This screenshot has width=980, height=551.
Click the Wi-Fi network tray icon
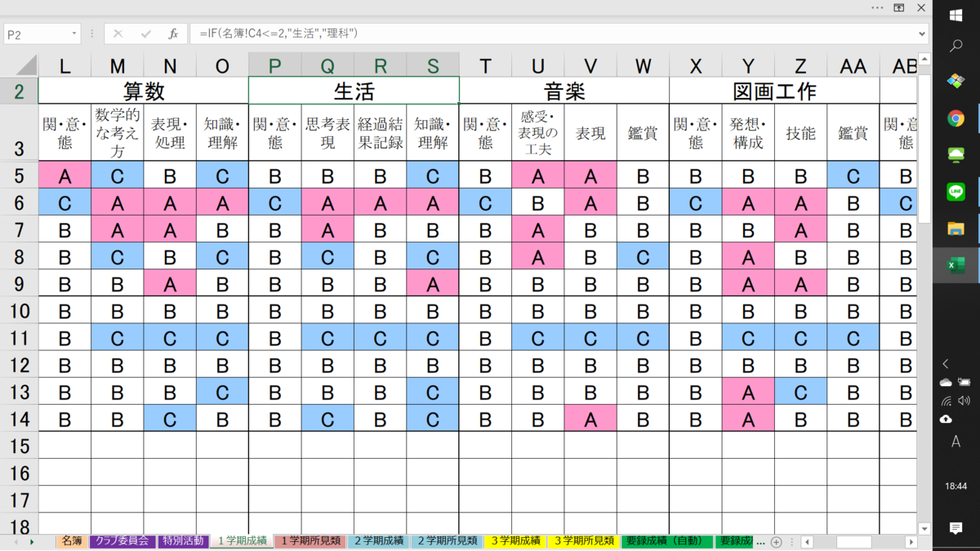pos(946,401)
